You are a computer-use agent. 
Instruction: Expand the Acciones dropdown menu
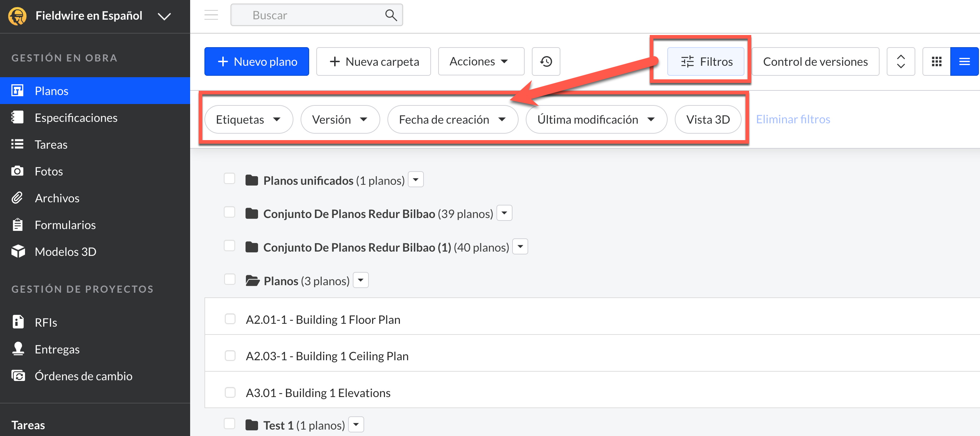[480, 61]
